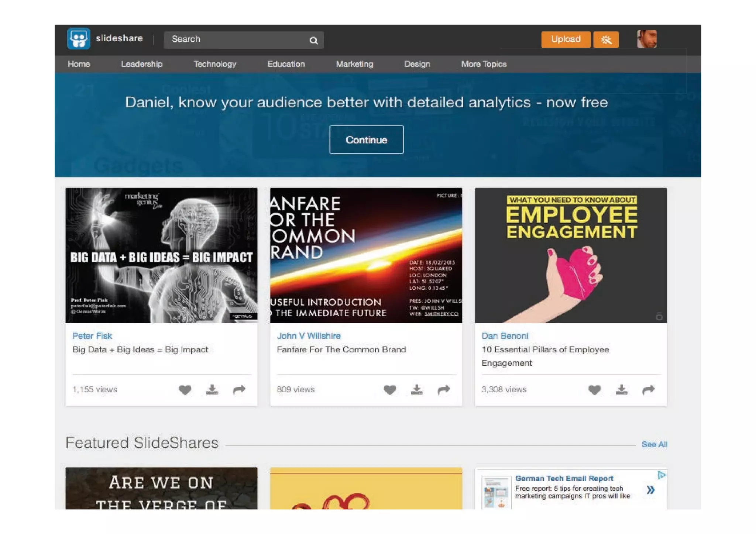Viewport: 756px width, 534px height.
Task: Expand the More Topics menu
Action: (484, 64)
